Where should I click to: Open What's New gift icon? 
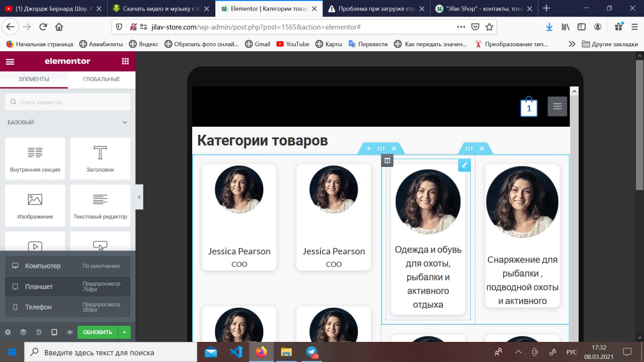coord(619,27)
